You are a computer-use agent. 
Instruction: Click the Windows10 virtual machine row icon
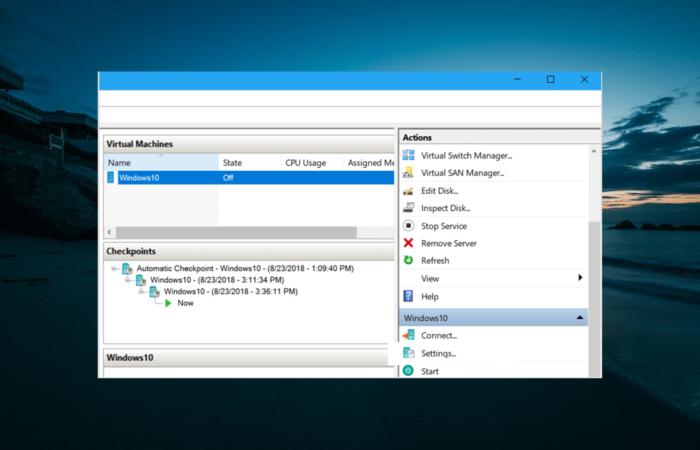111,177
